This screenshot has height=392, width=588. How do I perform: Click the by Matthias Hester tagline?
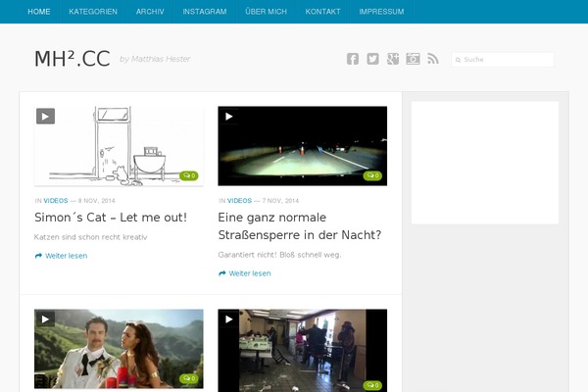click(x=155, y=59)
